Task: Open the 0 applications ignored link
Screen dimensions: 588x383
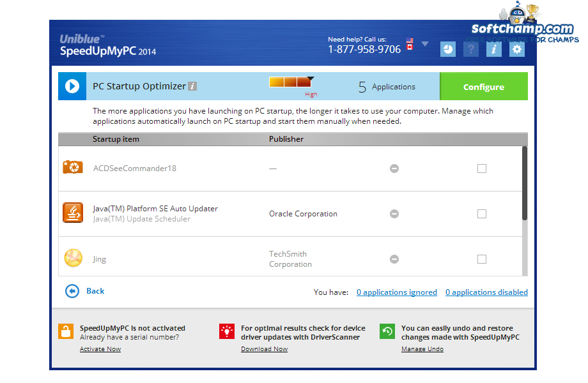Action: 397,292
